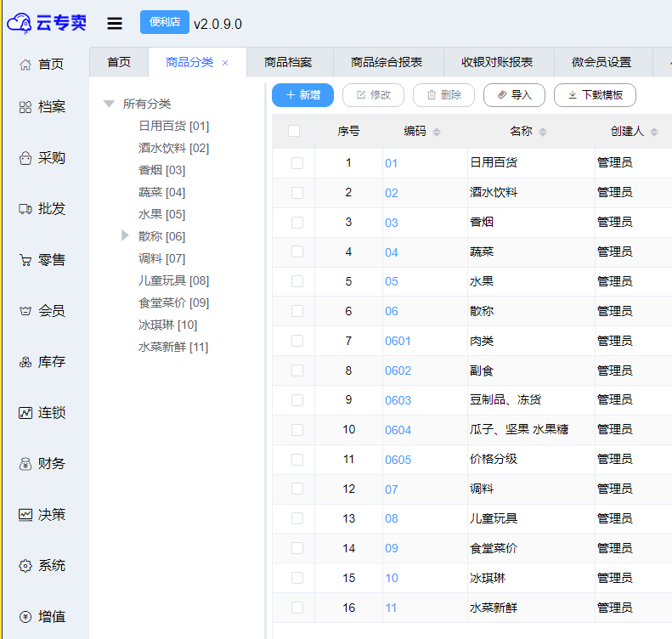Switch to the 收银对账报表 tab
This screenshot has height=639, width=672.
[497, 63]
